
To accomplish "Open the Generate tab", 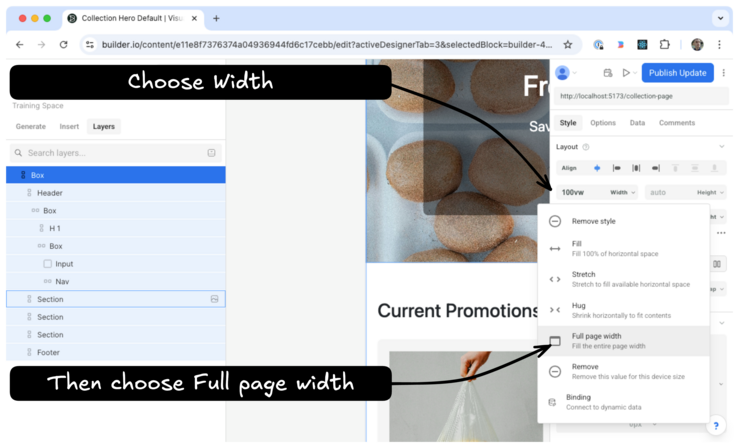I will [x=31, y=127].
